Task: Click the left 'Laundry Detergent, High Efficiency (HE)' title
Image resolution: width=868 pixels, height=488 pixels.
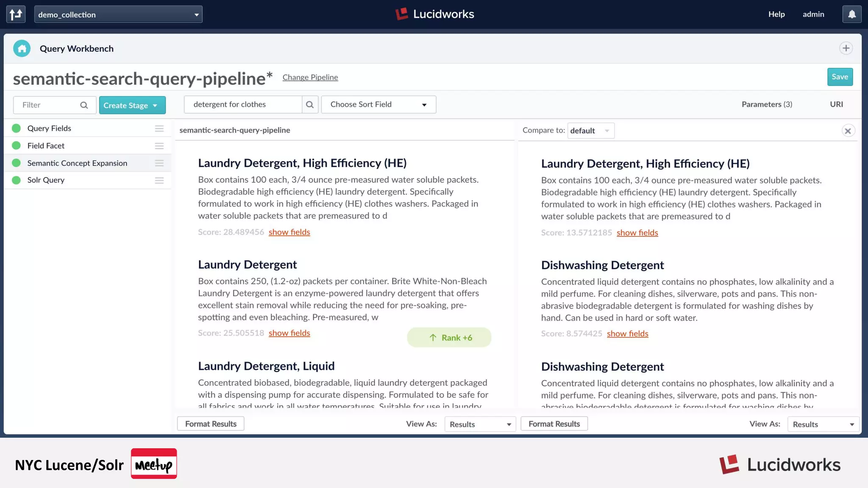Action: [302, 163]
